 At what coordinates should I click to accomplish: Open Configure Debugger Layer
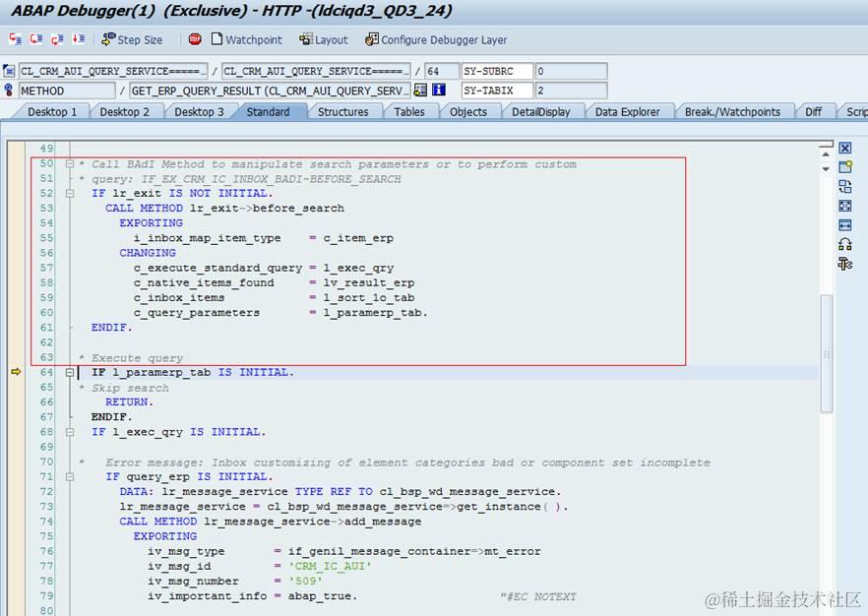tap(436, 39)
